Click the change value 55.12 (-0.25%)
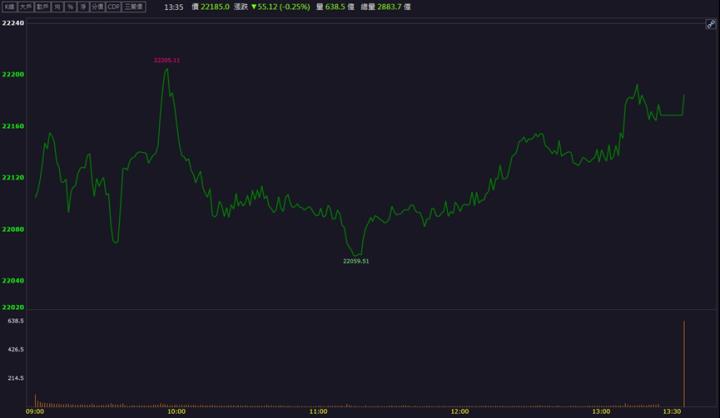This screenshot has width=720, height=418. [283, 7]
